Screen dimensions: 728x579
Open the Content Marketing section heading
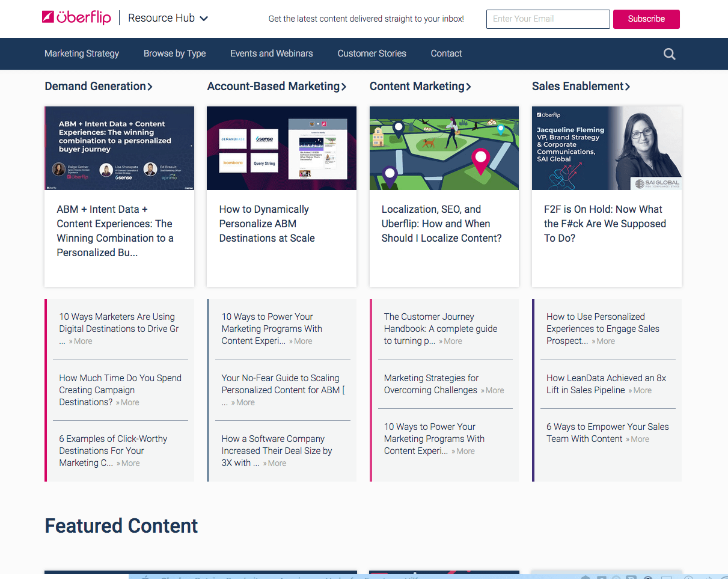420,87
